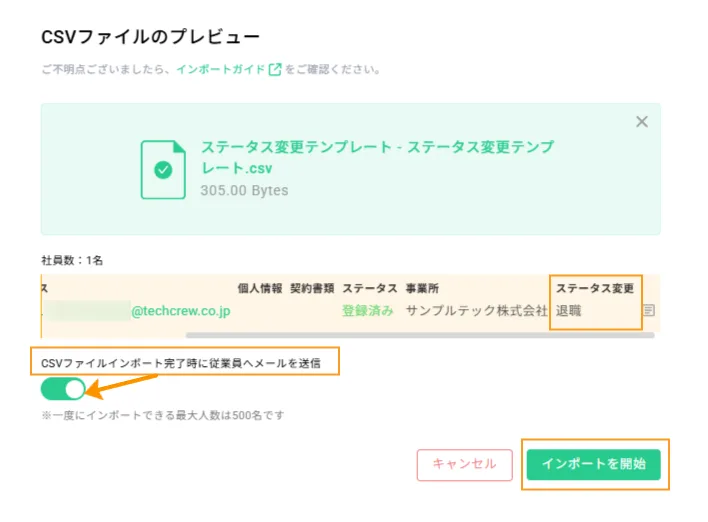Disable the send email to employees toggle
Screen dimensions: 708x522
click(x=63, y=389)
